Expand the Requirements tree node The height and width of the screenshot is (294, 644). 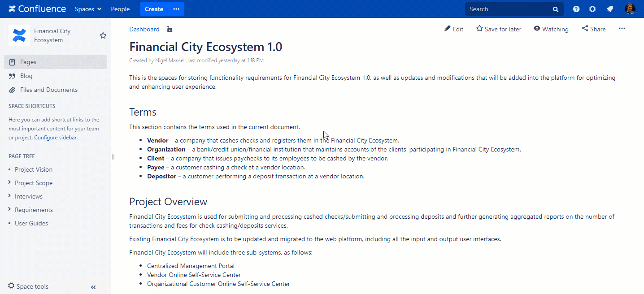pyautogui.click(x=10, y=210)
